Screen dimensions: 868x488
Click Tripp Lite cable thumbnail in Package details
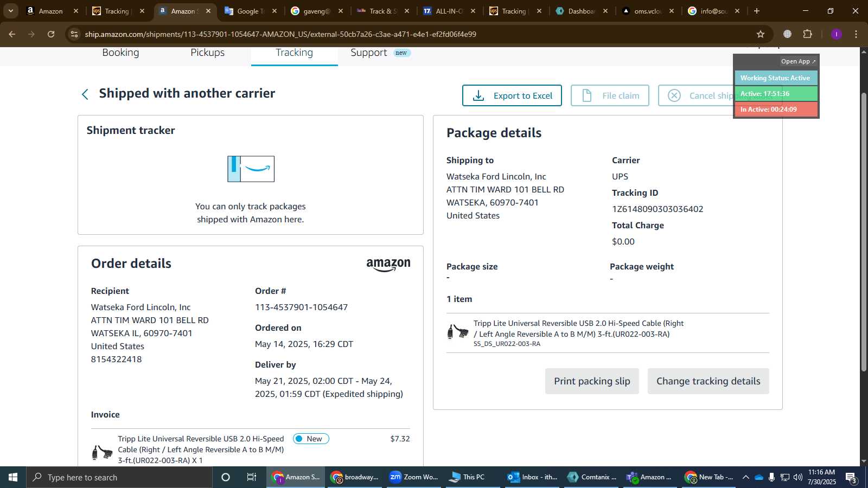click(x=457, y=331)
